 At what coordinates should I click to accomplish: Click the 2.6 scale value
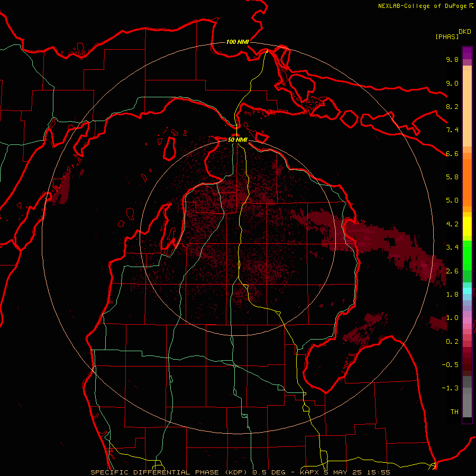pyautogui.click(x=452, y=271)
